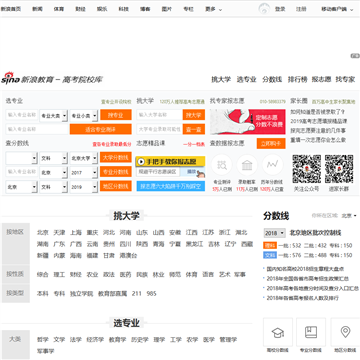Open the 2018 year dropdown
360x360 pixels.
point(275,233)
